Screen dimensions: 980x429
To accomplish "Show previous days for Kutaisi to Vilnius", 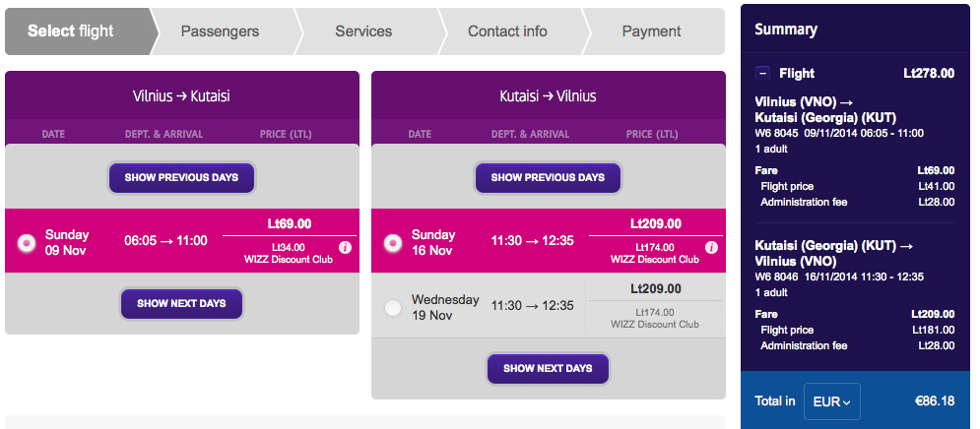I will (x=549, y=178).
